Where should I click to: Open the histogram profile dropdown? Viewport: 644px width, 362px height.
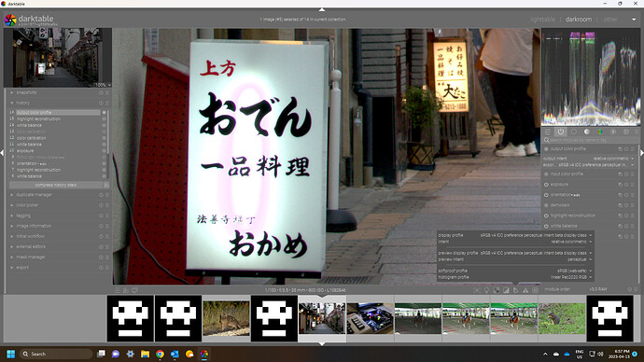click(515, 277)
